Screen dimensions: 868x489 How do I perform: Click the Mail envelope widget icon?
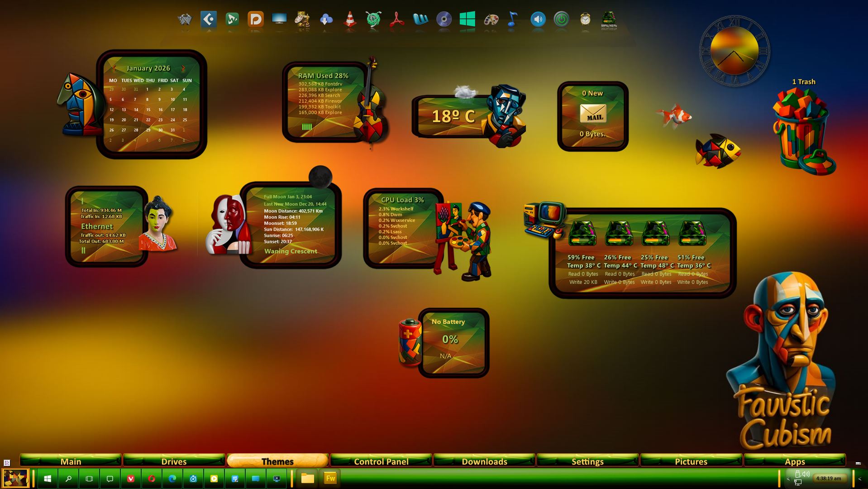(593, 114)
